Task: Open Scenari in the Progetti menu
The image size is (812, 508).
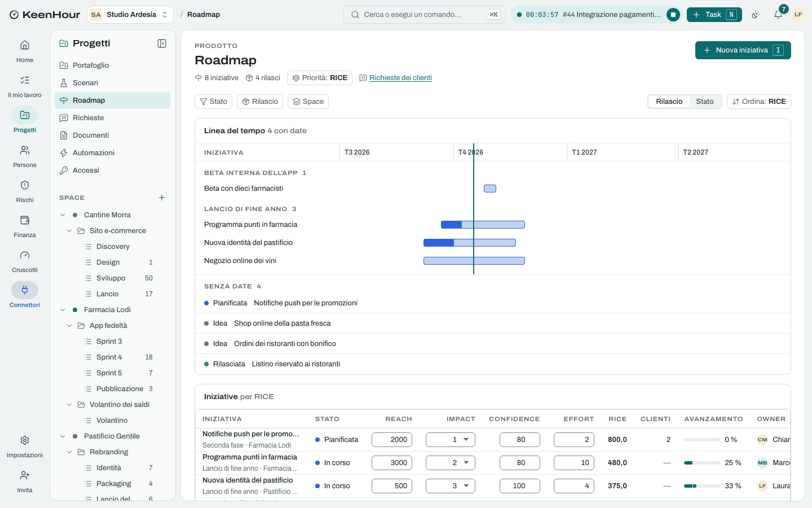Action: coord(113,83)
